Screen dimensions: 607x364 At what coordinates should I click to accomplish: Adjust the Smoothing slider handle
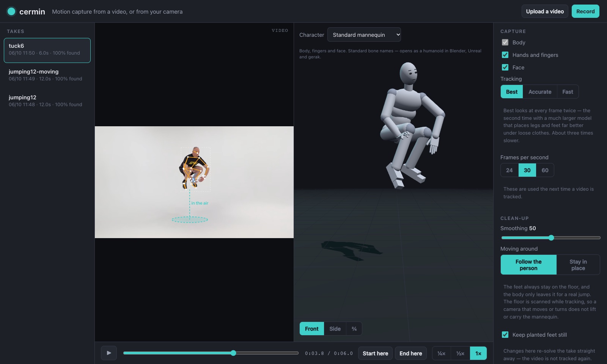551,238
